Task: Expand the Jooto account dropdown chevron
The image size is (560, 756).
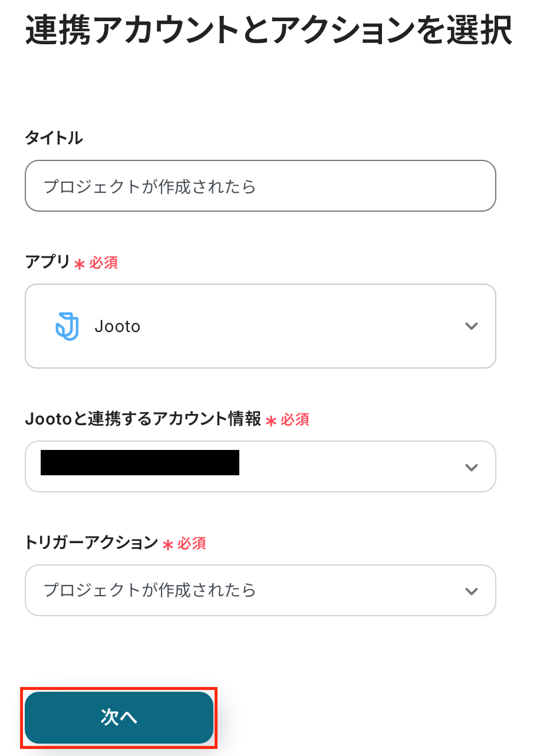Action: tap(471, 467)
